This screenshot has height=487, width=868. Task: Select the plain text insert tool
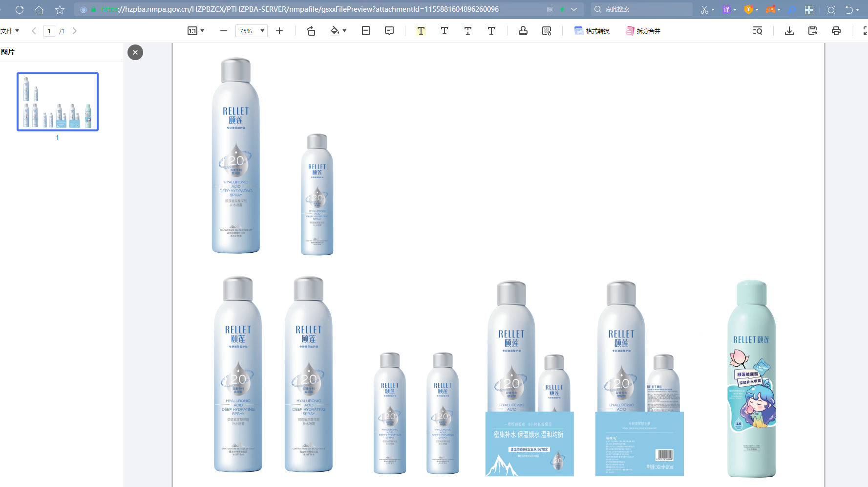pos(491,31)
